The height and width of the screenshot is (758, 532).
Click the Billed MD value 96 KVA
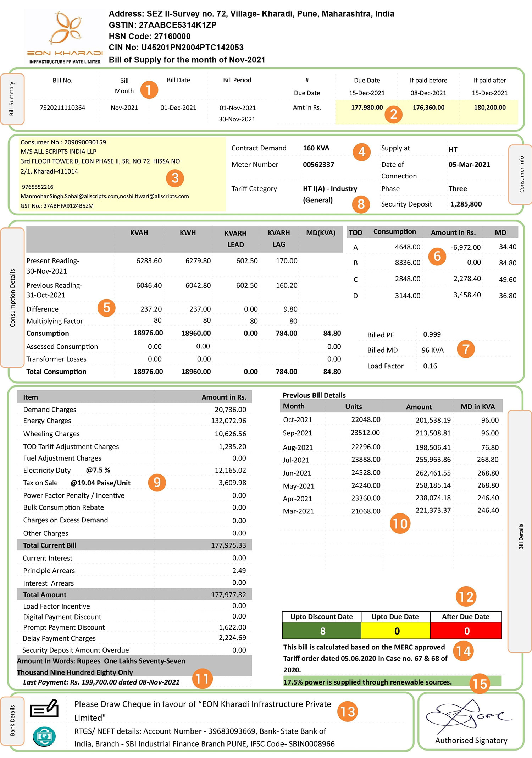433,350
